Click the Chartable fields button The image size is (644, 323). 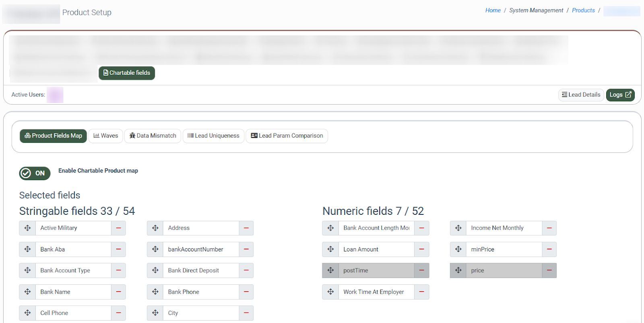(x=127, y=73)
